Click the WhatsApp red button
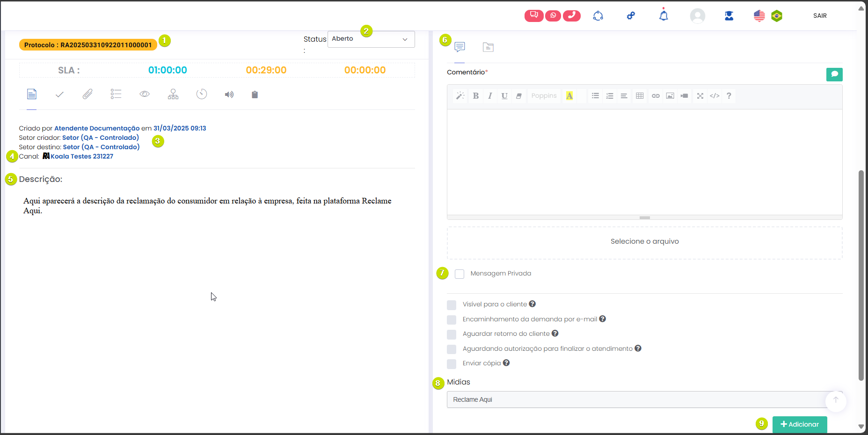Viewport: 868px width, 435px height. 553,15
